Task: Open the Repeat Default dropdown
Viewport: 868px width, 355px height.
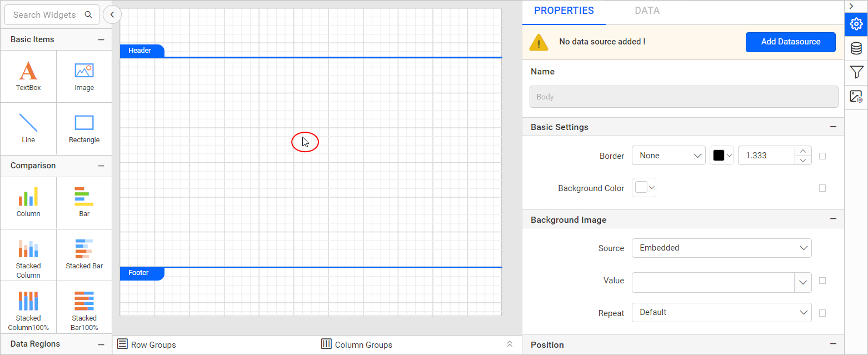Action: [721, 312]
